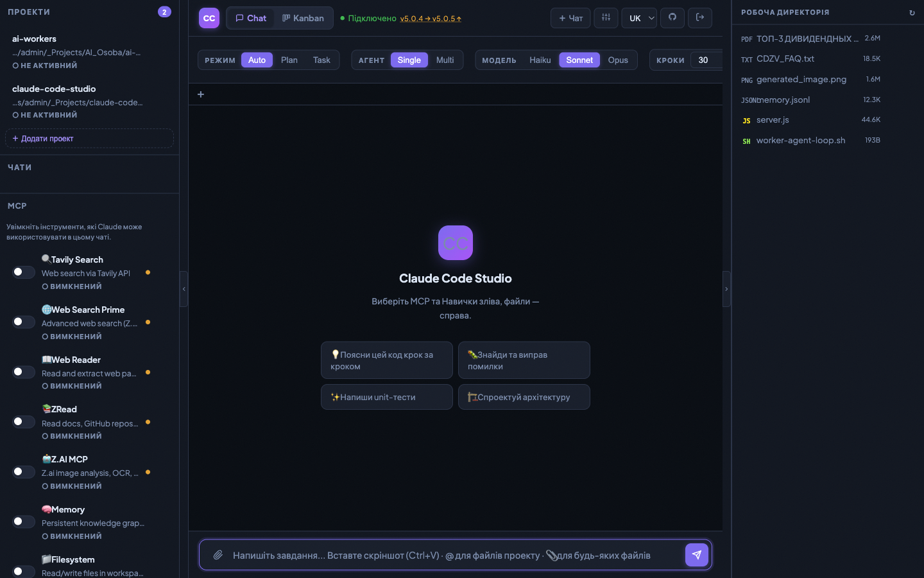924x578 pixels.
Task: Click the Z.AI MCP robot icon
Action: [46, 459]
